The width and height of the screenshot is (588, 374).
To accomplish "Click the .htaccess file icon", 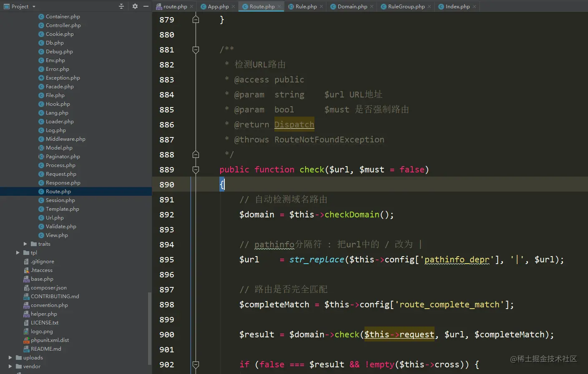I will 26,270.
